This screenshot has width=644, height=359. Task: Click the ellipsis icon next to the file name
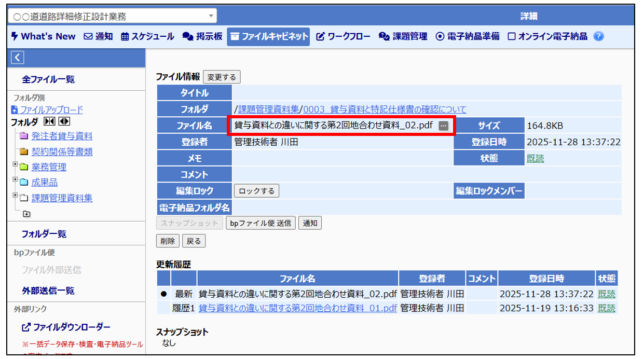443,126
